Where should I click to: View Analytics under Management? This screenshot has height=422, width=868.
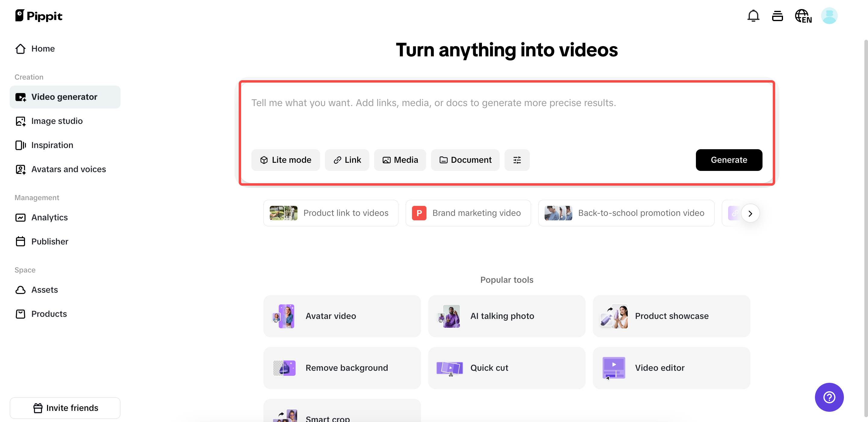pos(49,217)
